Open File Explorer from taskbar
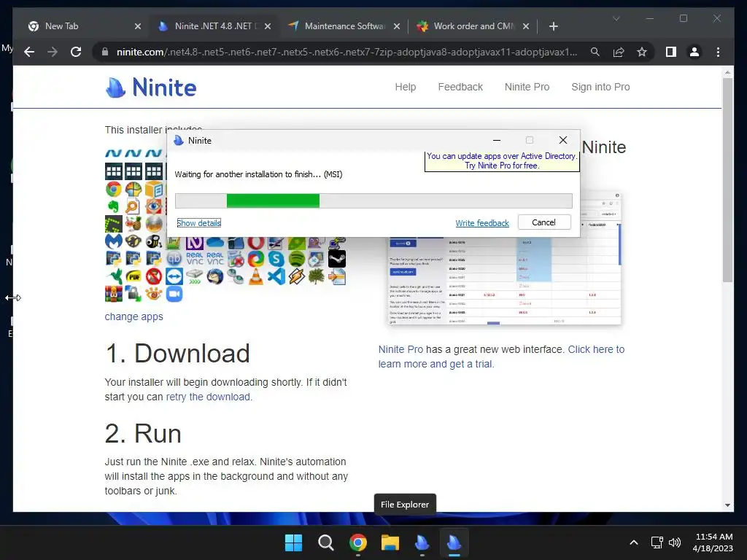Viewport: 747px width, 560px height. [390, 542]
